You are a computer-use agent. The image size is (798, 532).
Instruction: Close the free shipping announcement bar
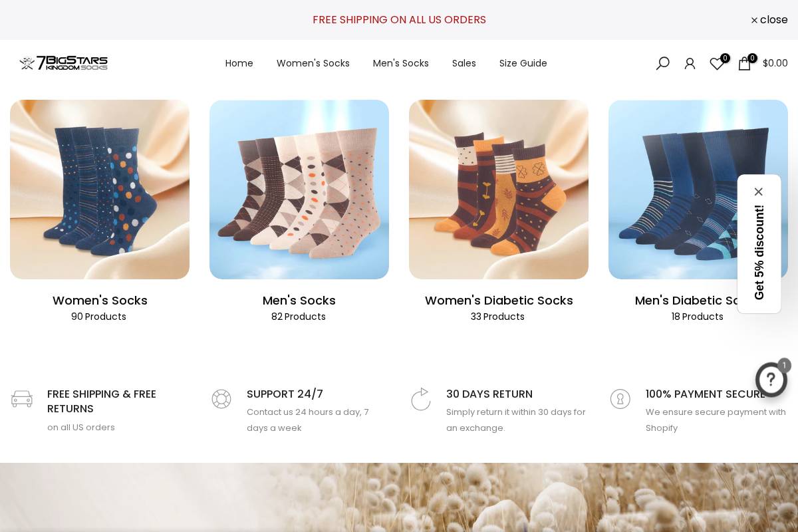click(769, 20)
